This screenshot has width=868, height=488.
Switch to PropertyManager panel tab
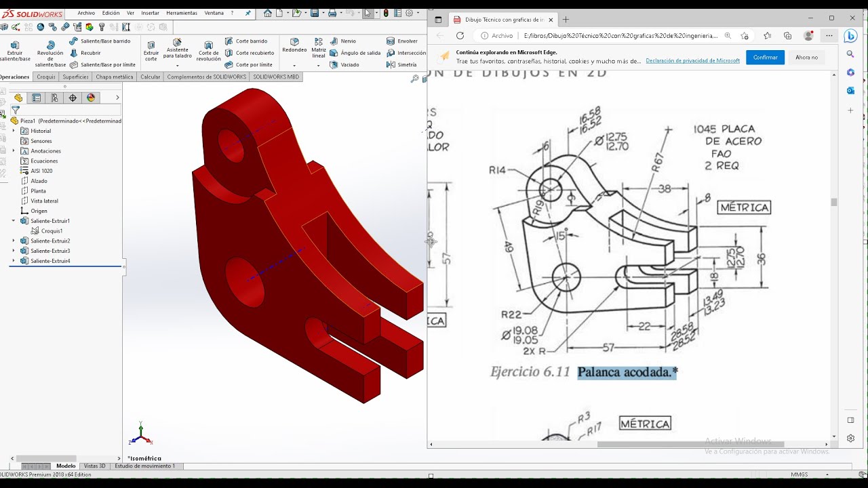point(37,98)
